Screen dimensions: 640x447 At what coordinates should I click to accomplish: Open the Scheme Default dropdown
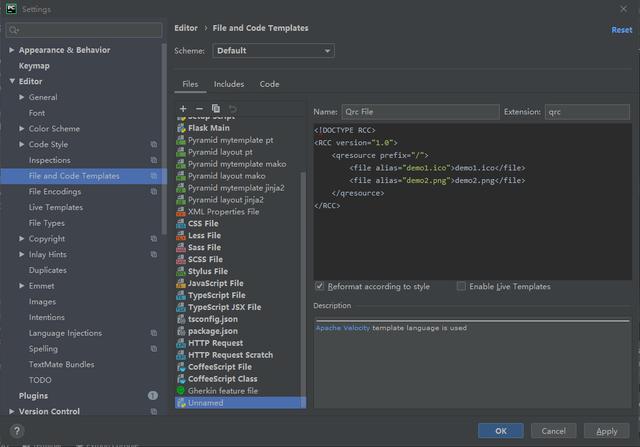coord(273,51)
